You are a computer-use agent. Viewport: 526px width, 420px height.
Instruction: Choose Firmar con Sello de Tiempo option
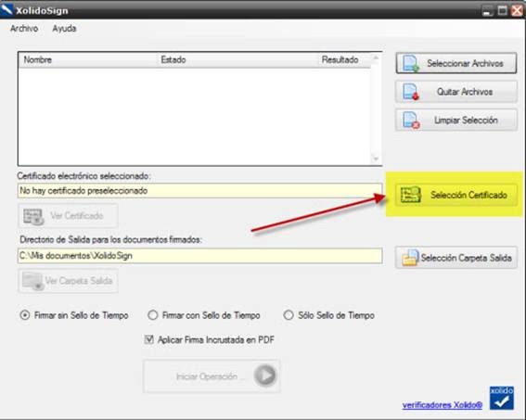click(153, 315)
